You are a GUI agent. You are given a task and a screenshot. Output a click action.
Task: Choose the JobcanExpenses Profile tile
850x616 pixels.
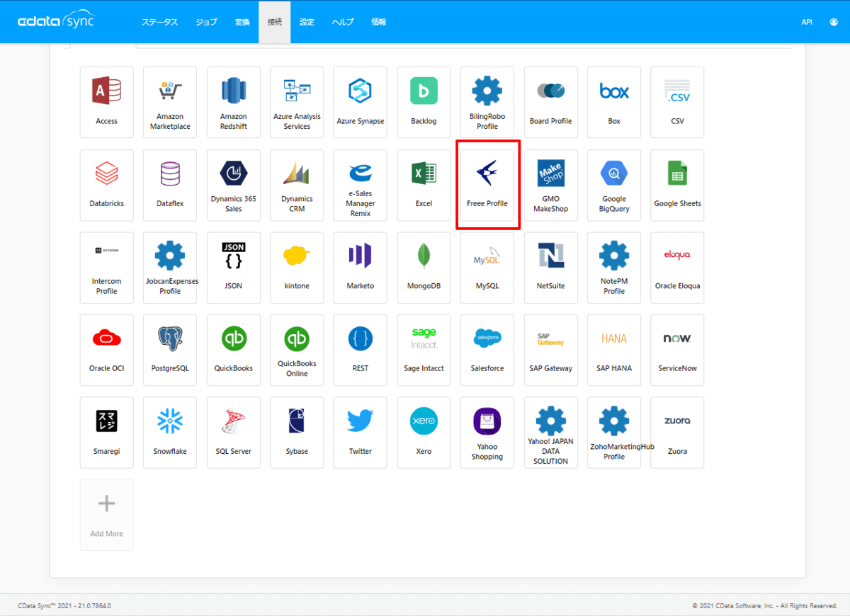click(170, 268)
